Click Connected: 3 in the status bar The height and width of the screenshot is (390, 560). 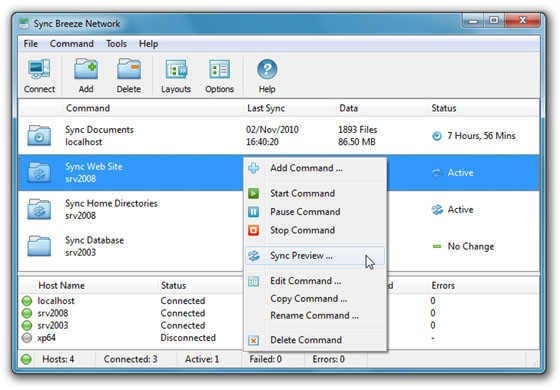click(x=130, y=359)
